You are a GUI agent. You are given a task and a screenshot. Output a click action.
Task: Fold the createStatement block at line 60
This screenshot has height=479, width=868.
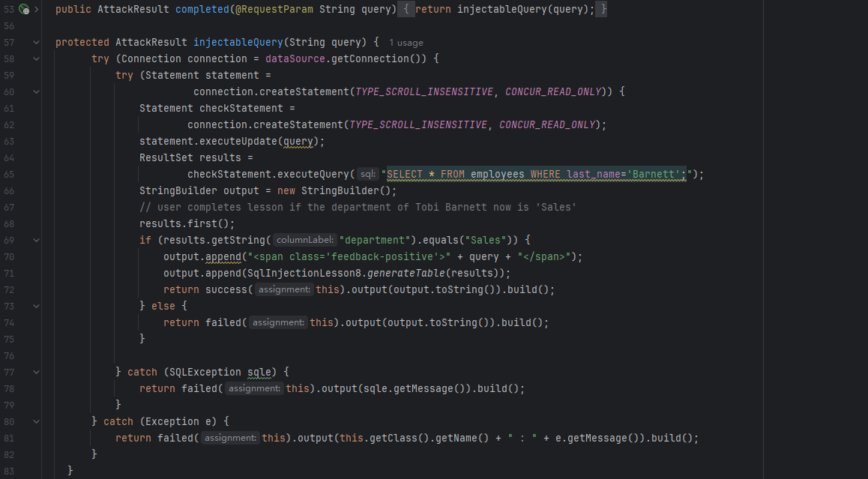pos(37,92)
